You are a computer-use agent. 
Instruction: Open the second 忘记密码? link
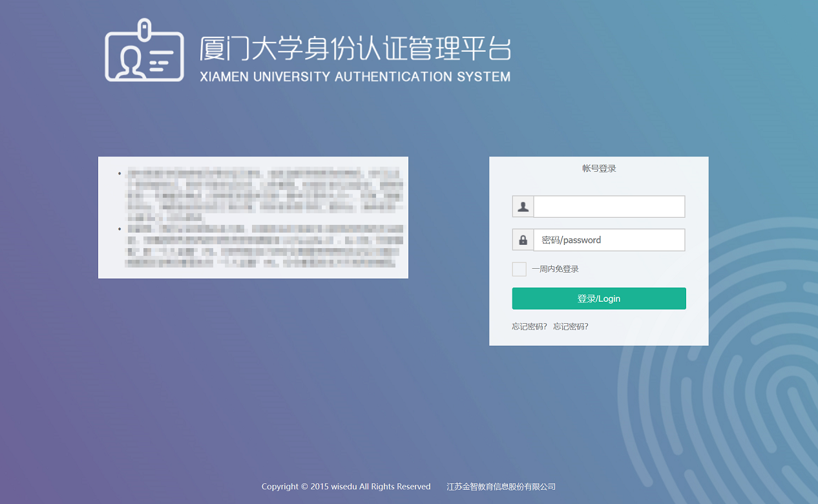pyautogui.click(x=571, y=326)
